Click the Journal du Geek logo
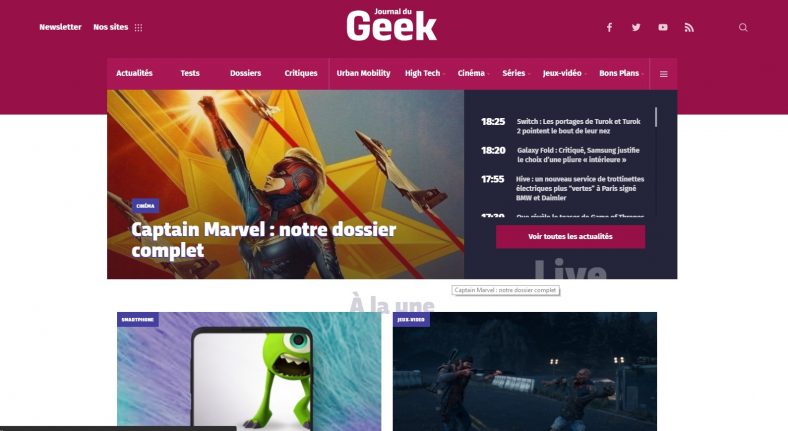The height and width of the screenshot is (431, 788). (x=391, y=24)
